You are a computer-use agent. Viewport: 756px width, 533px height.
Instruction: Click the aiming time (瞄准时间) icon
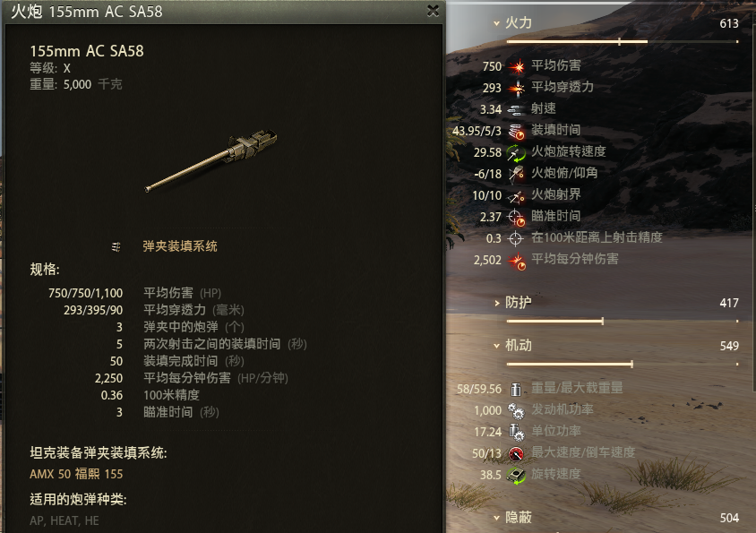[517, 217]
